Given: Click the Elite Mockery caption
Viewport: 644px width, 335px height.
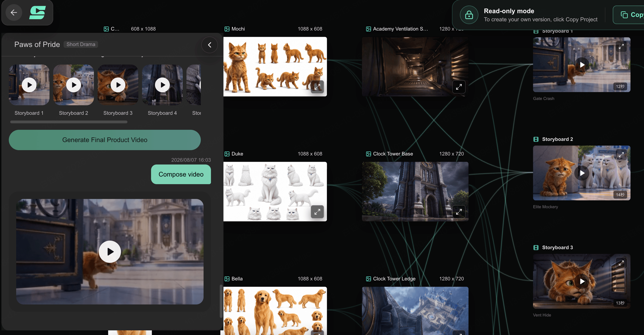Looking at the screenshot, I should tap(545, 207).
